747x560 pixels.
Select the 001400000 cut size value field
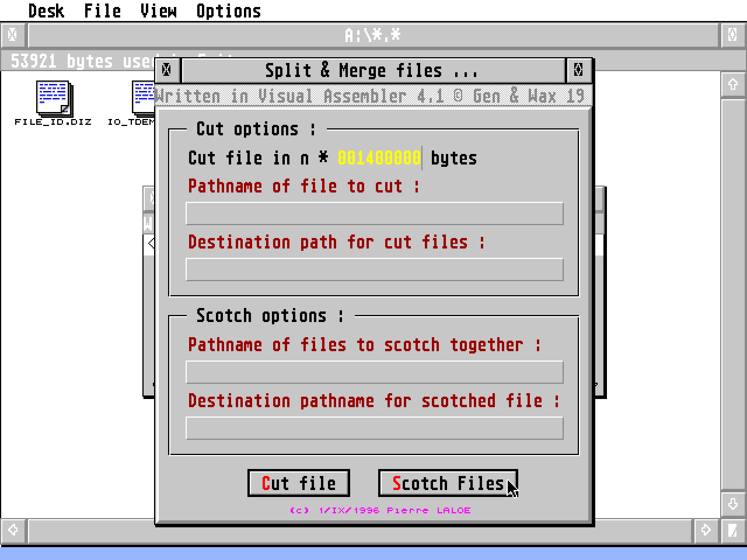377,157
